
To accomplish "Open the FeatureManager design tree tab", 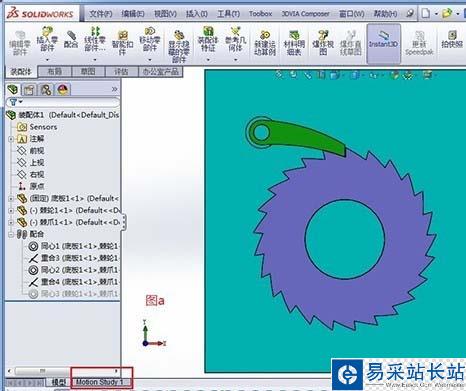I will pyautogui.click(x=13, y=89).
